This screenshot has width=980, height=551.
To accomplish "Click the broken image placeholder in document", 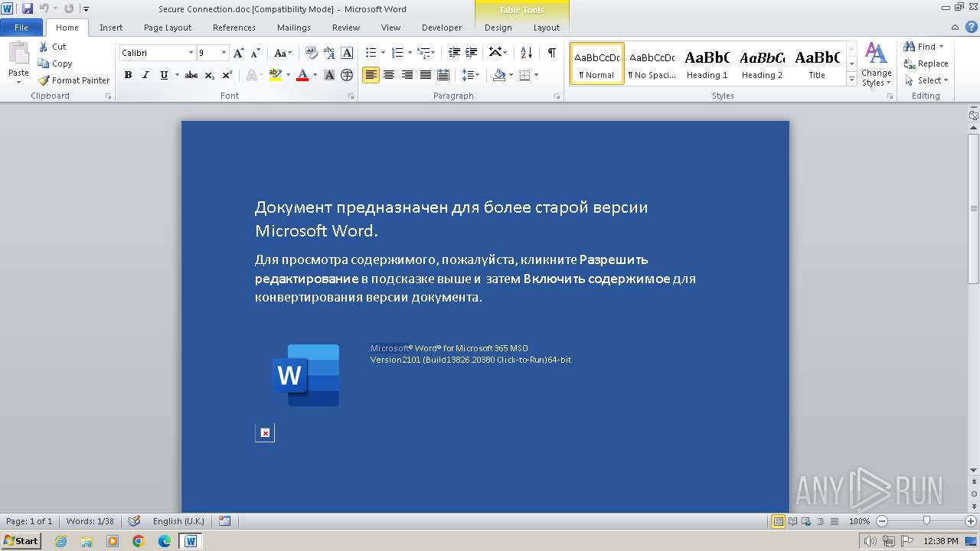I will [265, 433].
